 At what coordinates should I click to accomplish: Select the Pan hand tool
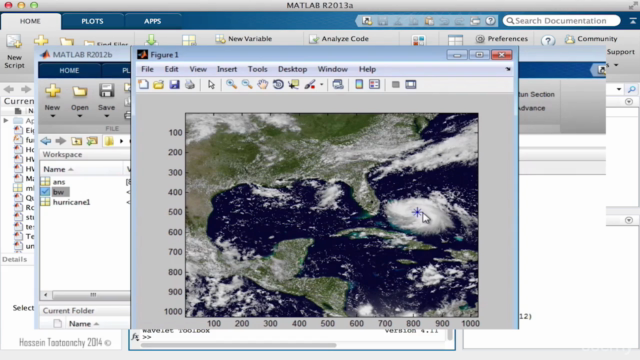tap(262, 84)
